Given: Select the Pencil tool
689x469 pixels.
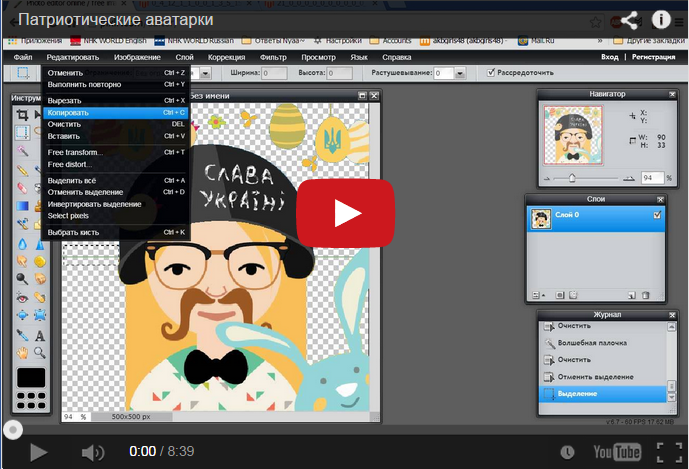Looking at the screenshot, I should pyautogui.click(x=22, y=171).
